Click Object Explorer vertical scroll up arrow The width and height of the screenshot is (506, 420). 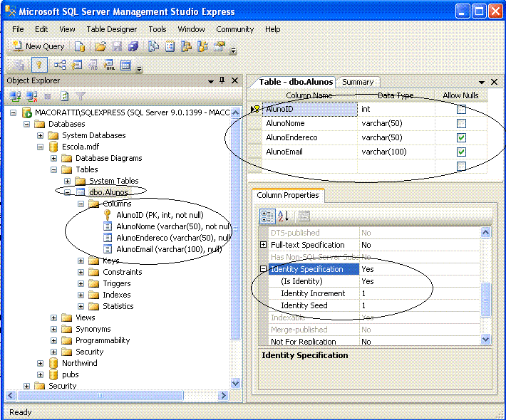(236, 112)
